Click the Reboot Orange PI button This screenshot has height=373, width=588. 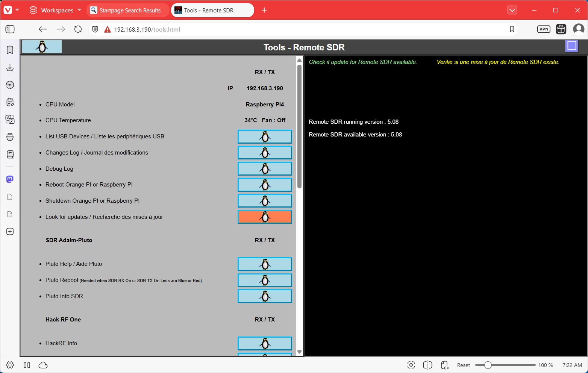point(265,185)
